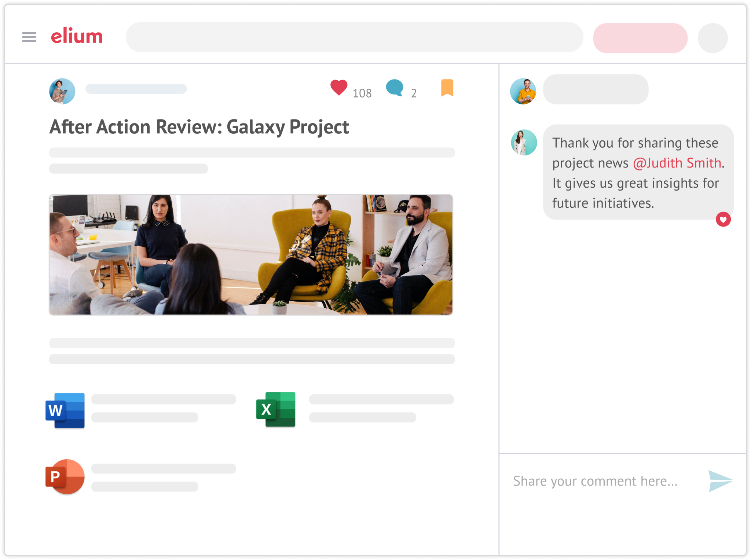Viewport: 751px width, 560px height.
Task: Open the hamburger menu
Action: tap(29, 37)
